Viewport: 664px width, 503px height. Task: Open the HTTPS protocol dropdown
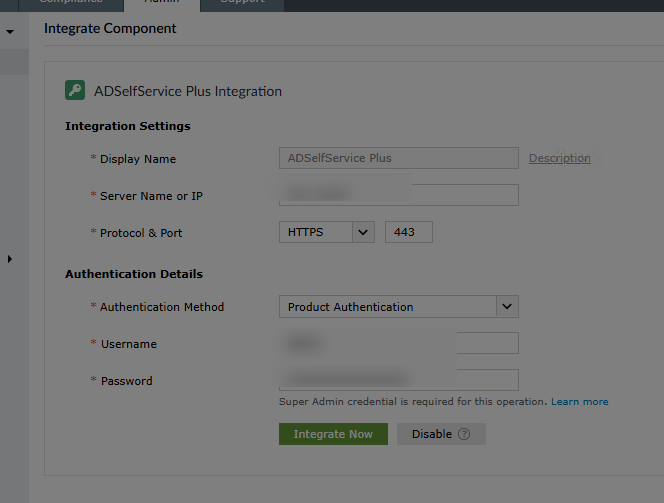coord(327,232)
